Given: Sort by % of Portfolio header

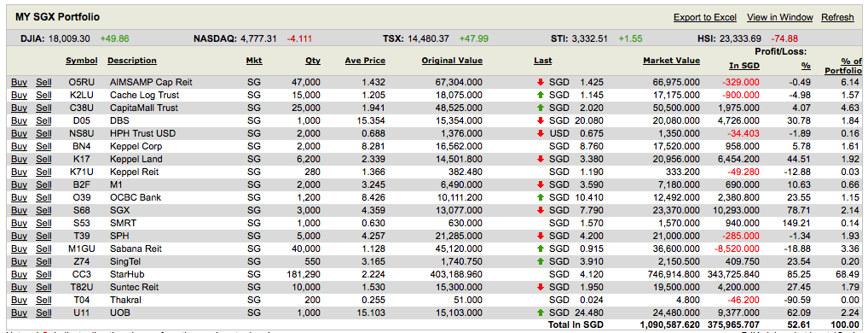Looking at the screenshot, I should pyautogui.click(x=843, y=66).
